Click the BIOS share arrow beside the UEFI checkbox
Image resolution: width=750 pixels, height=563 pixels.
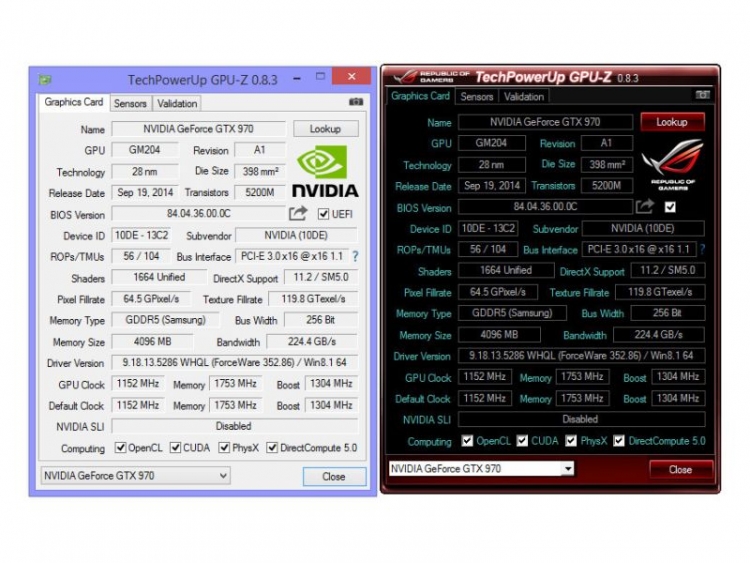[x=298, y=214]
